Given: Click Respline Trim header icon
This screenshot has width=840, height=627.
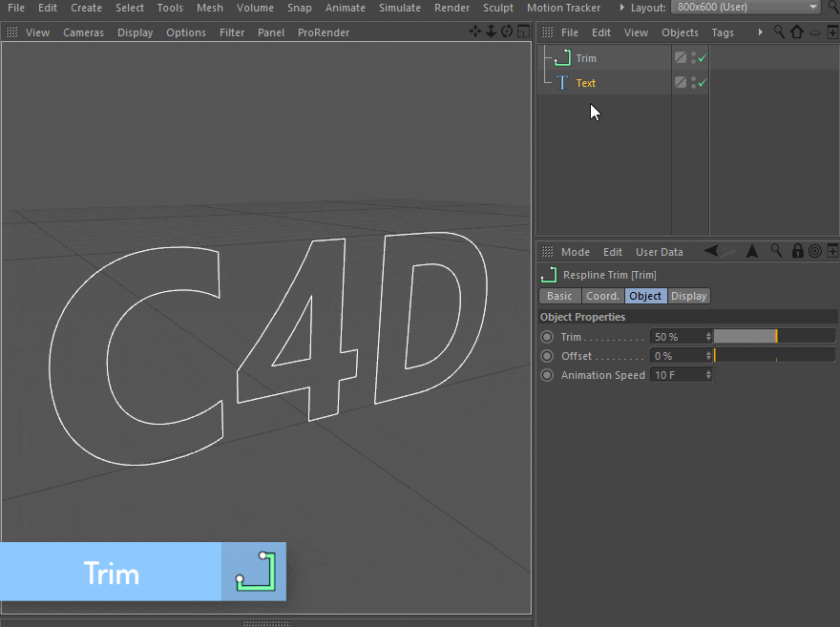Looking at the screenshot, I should [x=549, y=275].
